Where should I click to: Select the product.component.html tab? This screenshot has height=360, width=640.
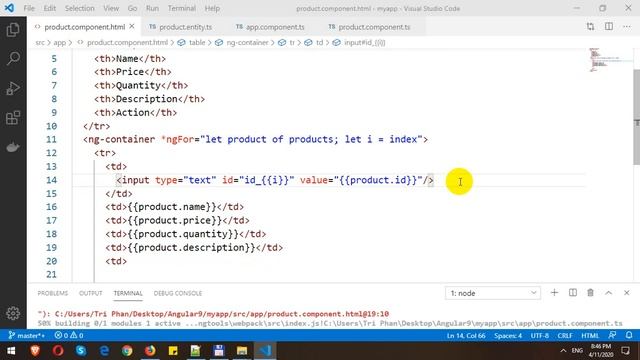[x=84, y=27]
